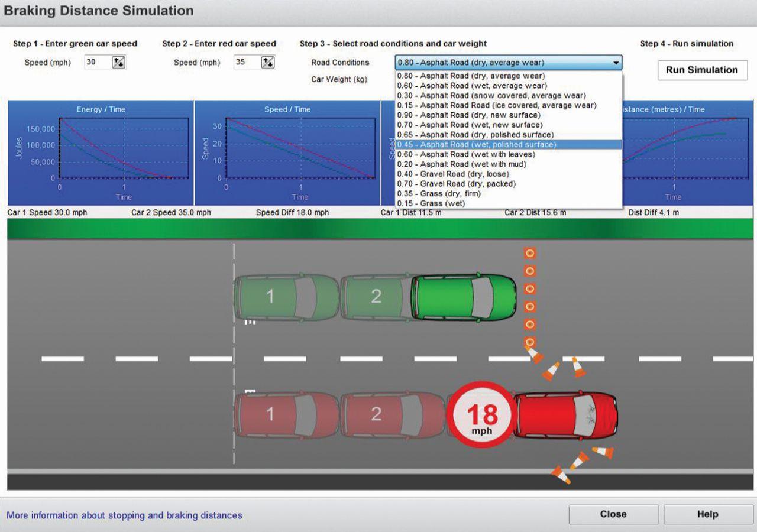Click the red car speed stepper arrows
Viewport: 757px width, 532px height.
(x=268, y=62)
